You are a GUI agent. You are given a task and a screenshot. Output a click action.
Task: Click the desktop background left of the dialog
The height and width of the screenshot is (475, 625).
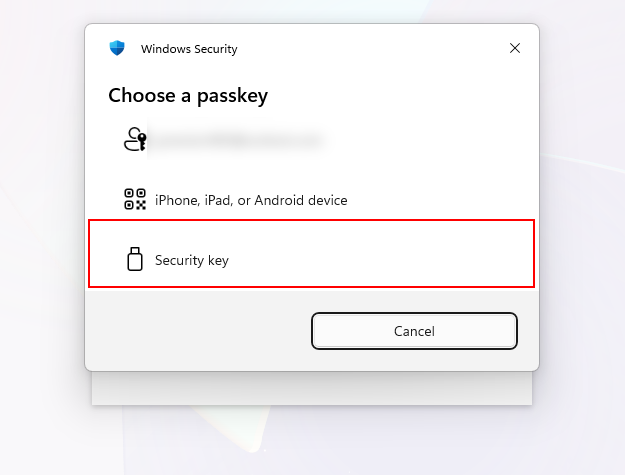40,240
